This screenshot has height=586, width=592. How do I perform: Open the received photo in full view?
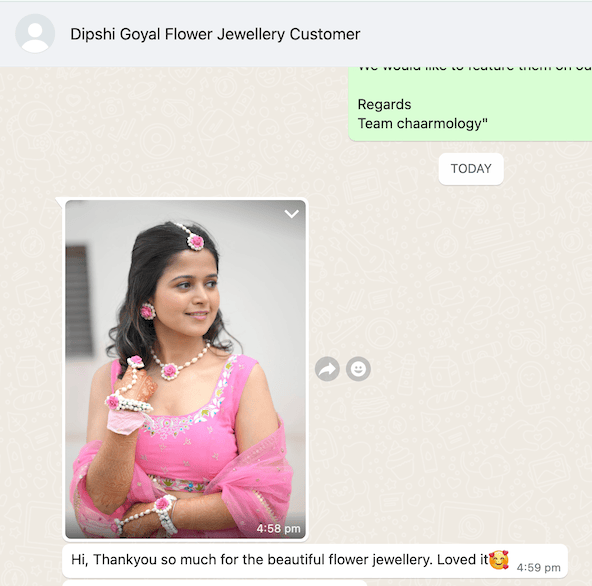point(185,369)
